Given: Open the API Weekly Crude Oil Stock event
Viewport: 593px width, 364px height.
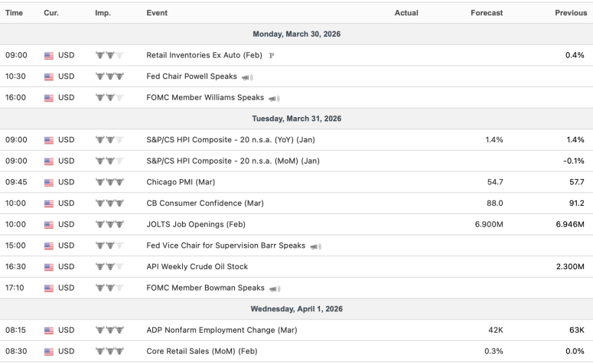Looking at the screenshot, I should [x=197, y=267].
